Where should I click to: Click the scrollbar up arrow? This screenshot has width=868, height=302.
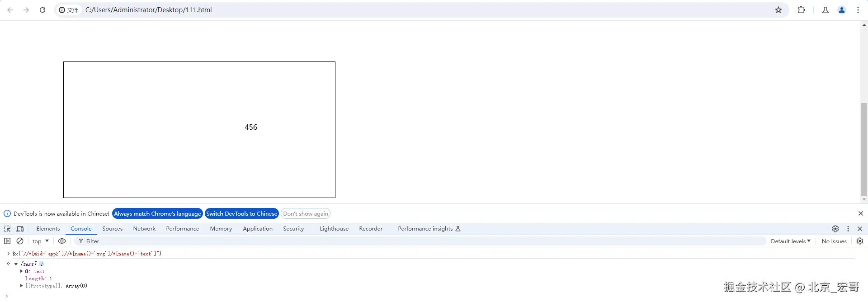[x=864, y=25]
